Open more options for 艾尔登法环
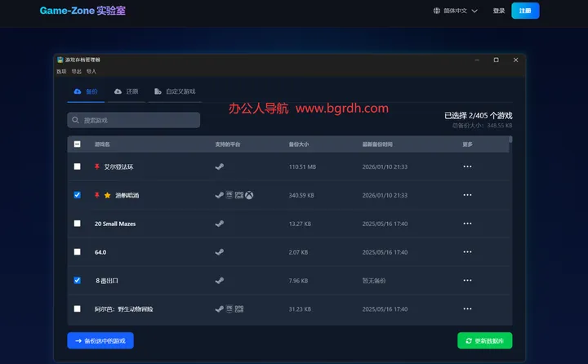Image resolution: width=588 pixels, height=364 pixels. [x=467, y=166]
